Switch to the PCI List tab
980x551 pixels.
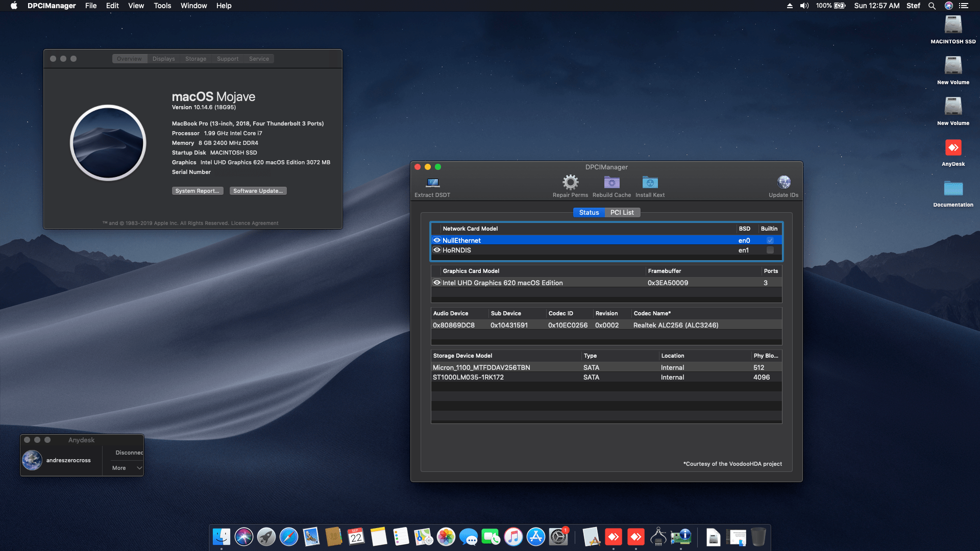(x=622, y=212)
